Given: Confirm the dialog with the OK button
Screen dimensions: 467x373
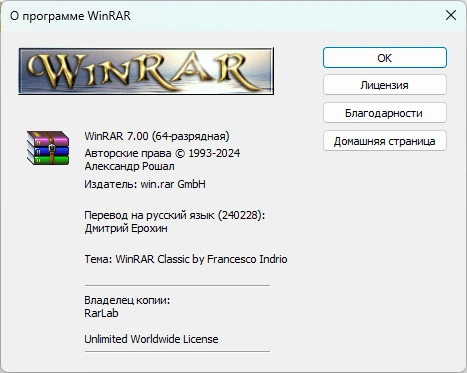Looking at the screenshot, I should pyautogui.click(x=385, y=58).
